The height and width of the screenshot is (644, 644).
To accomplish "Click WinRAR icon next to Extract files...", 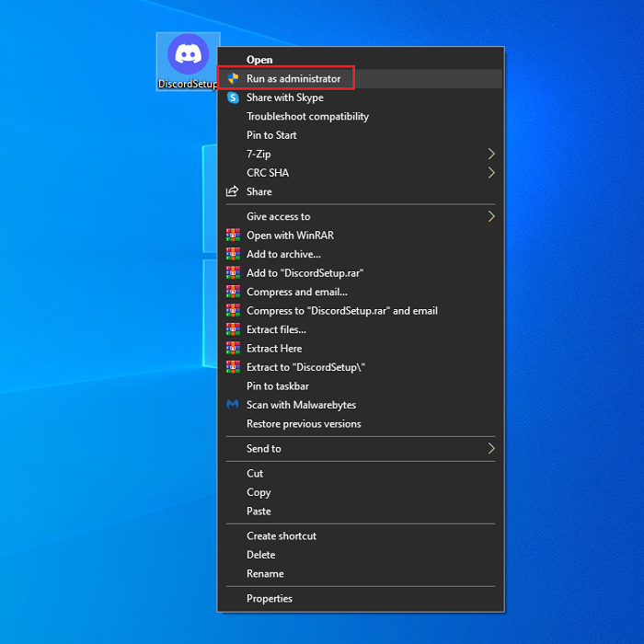I will (x=233, y=329).
